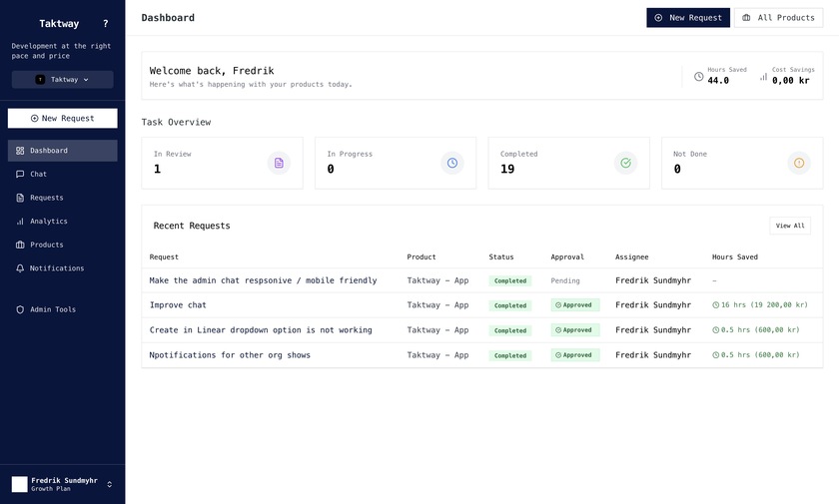Open the Taktway organization dropdown
839x504 pixels.
point(62,80)
